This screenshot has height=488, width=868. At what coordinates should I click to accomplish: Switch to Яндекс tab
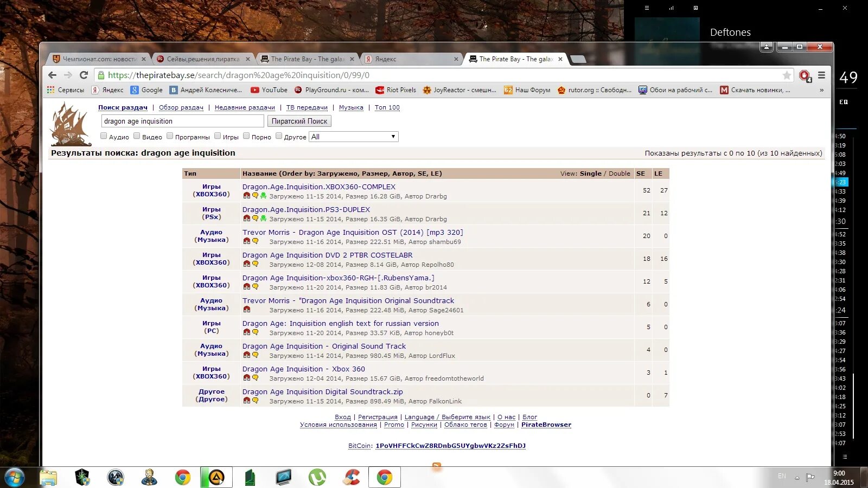[x=411, y=59]
